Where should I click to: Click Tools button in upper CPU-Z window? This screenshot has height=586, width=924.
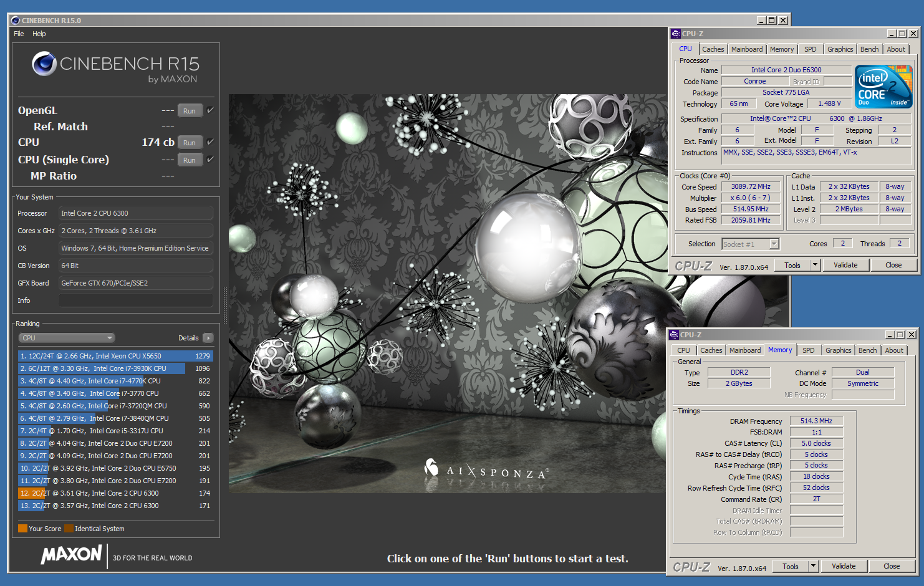(x=792, y=265)
